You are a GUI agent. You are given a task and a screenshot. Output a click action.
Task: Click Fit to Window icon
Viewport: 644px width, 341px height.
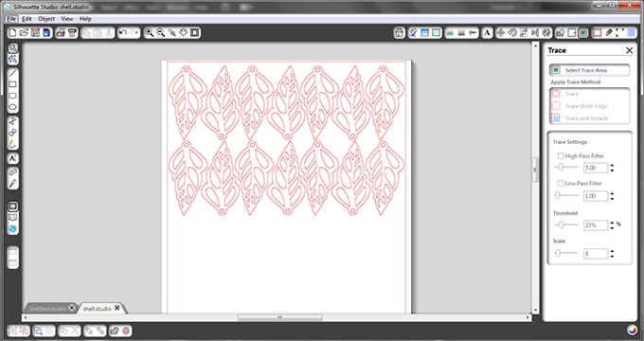195,32
